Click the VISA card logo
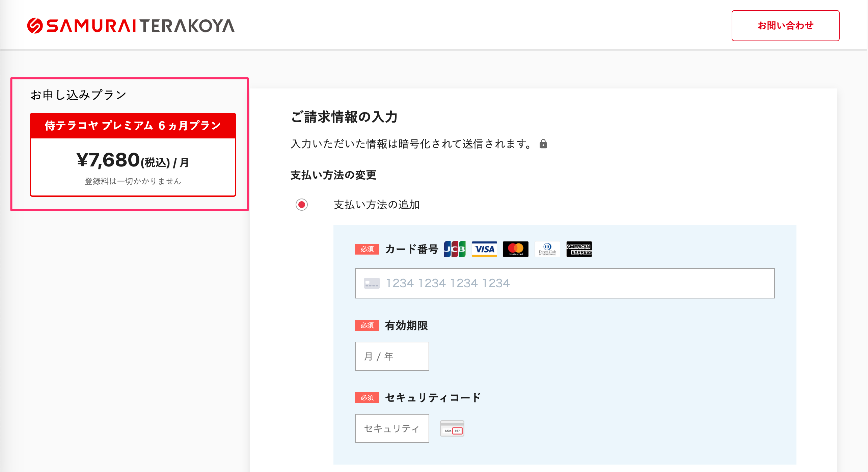This screenshot has height=472, width=868. 484,249
